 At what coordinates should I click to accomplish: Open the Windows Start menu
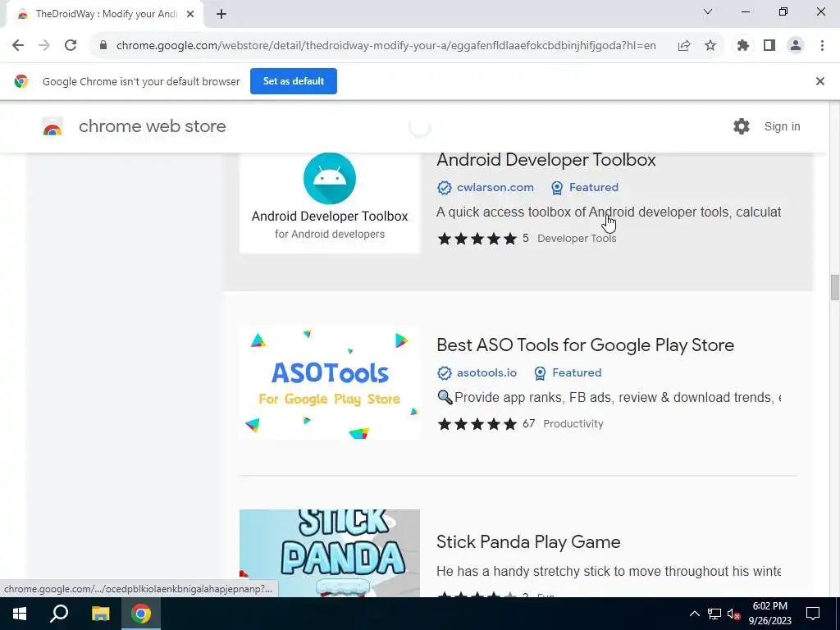pos(20,614)
